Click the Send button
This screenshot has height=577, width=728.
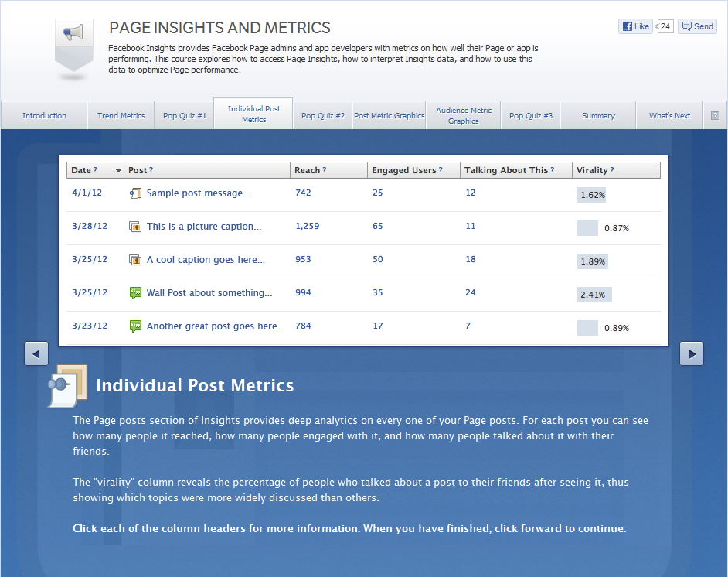pos(697,26)
